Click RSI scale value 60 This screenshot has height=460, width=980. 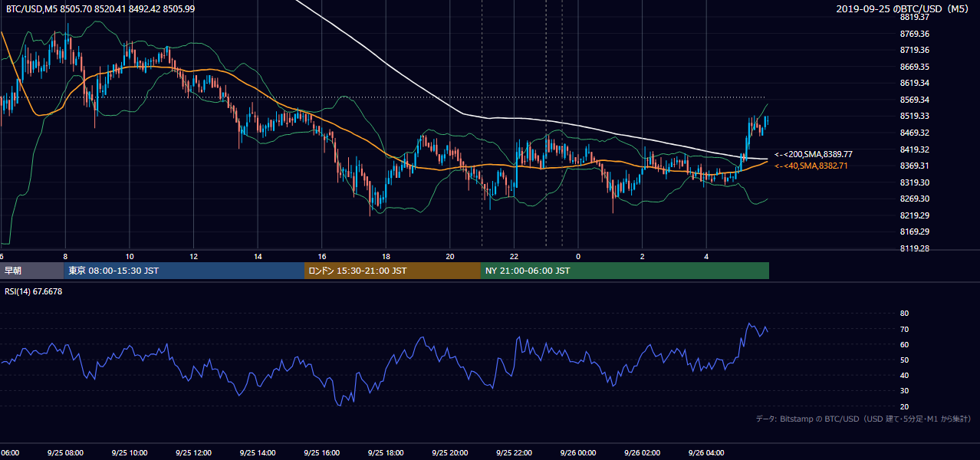[x=904, y=344]
